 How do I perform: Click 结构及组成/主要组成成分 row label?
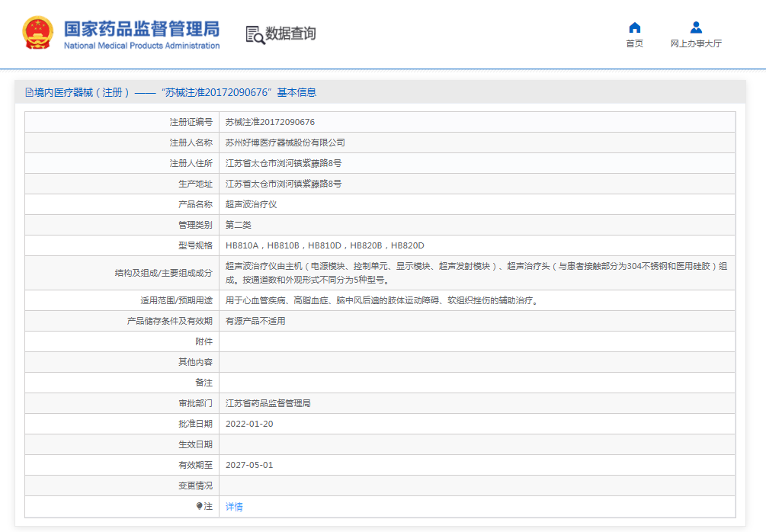pos(164,273)
